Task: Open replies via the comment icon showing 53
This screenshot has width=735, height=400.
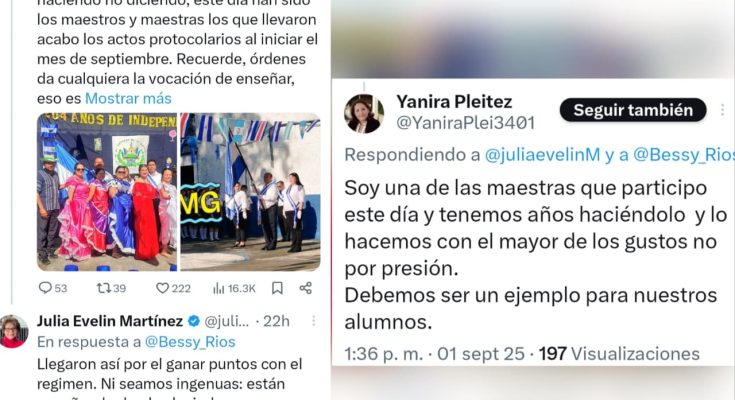Action: tap(52, 288)
